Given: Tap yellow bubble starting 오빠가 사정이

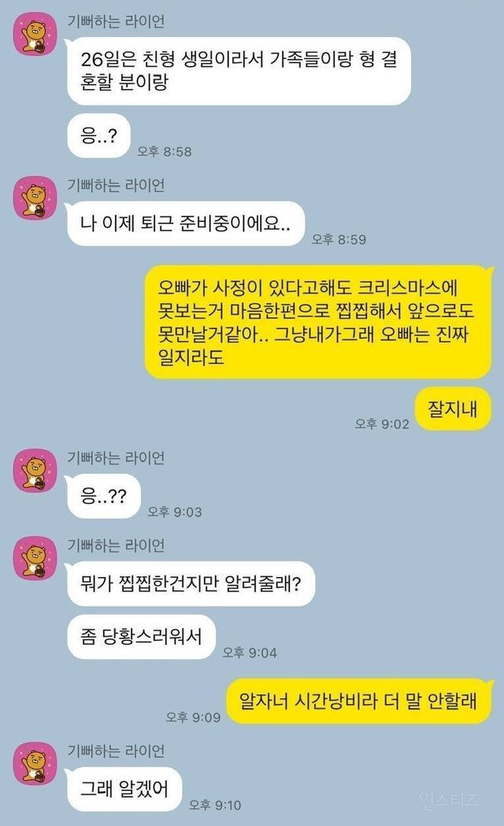Looking at the screenshot, I should click(x=319, y=322).
